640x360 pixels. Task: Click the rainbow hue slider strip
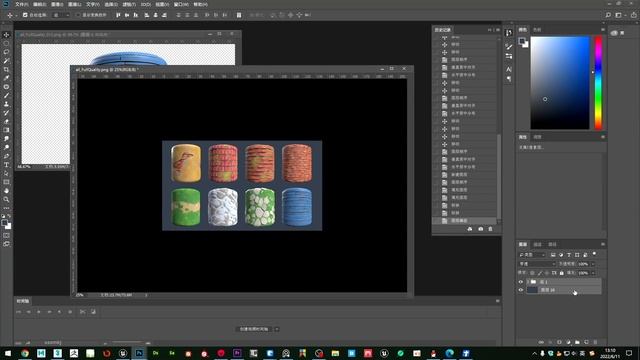coord(598,82)
